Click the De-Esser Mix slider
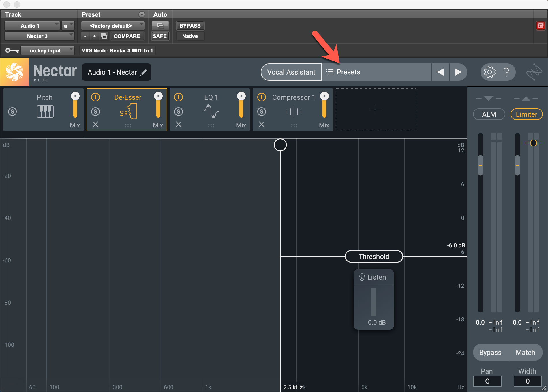This screenshot has width=548, height=392. click(x=158, y=105)
